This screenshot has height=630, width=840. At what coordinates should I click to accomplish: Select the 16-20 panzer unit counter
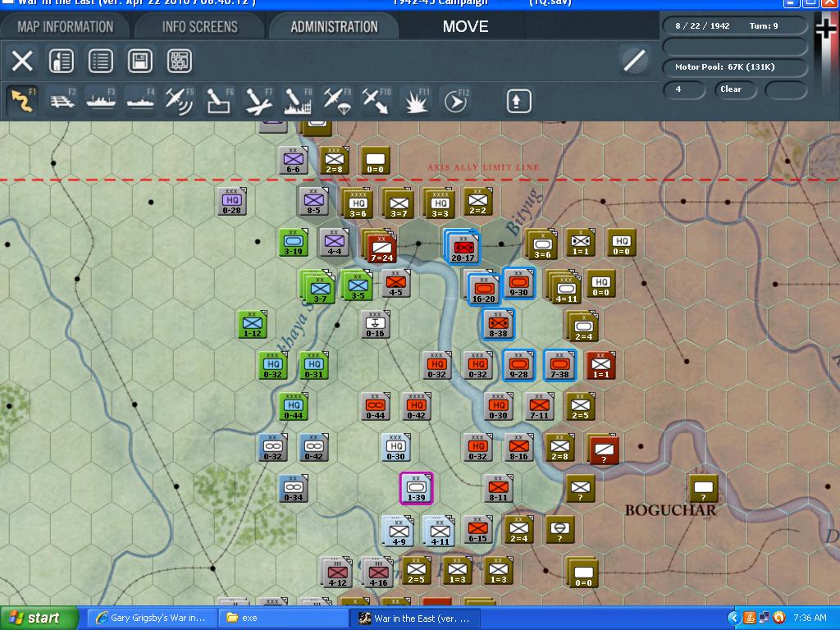pos(483,289)
